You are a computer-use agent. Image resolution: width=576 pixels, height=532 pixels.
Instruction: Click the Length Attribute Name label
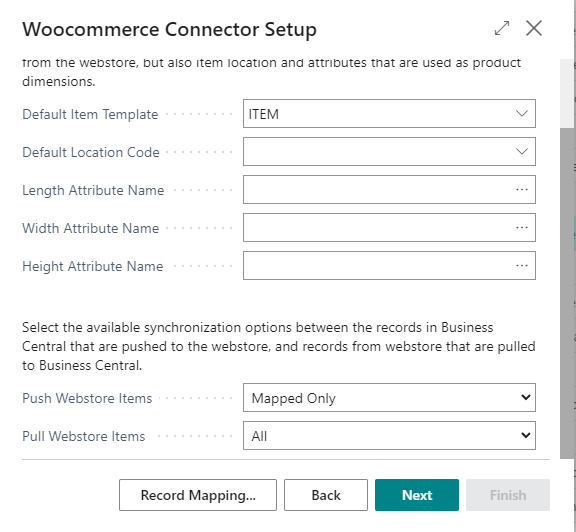[93, 190]
